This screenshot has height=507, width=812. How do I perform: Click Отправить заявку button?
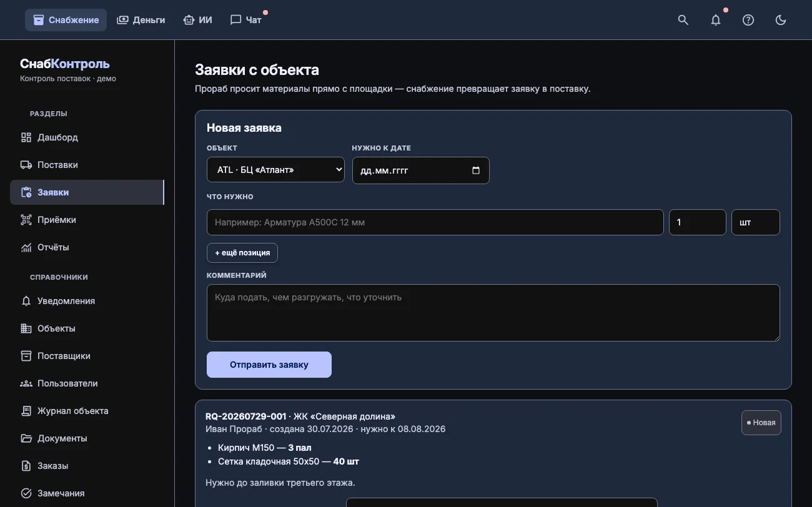269,365
